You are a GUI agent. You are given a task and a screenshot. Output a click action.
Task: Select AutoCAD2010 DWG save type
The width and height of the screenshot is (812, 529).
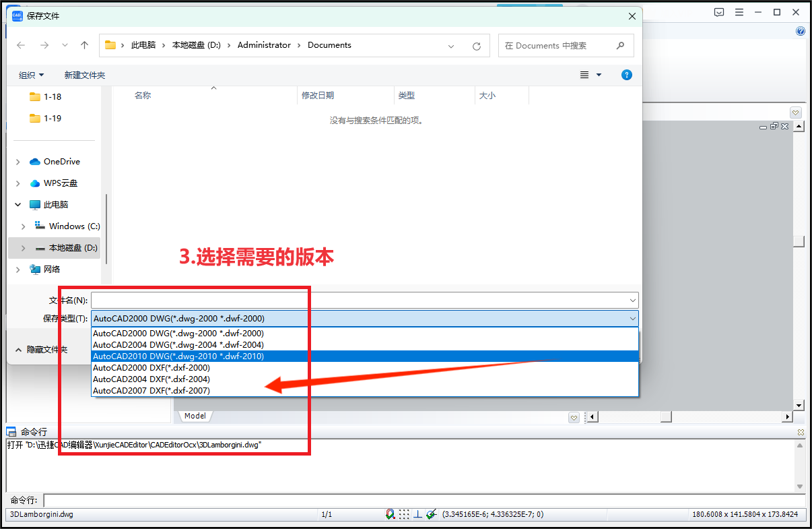pos(365,356)
